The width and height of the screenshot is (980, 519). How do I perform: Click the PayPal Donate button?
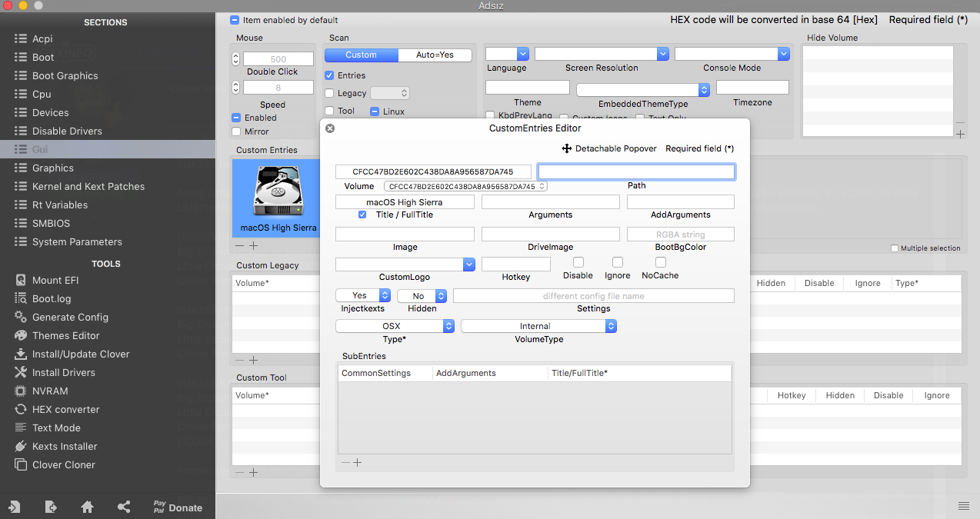coord(178,507)
